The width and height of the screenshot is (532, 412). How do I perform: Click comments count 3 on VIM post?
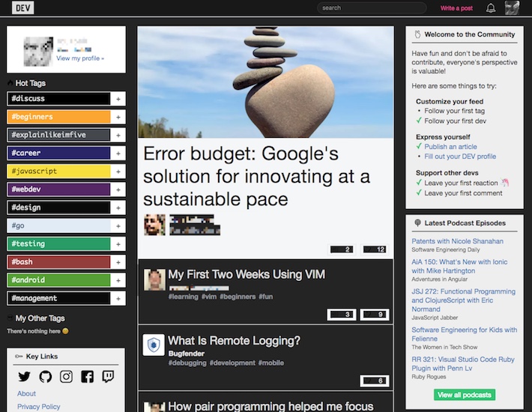point(342,315)
